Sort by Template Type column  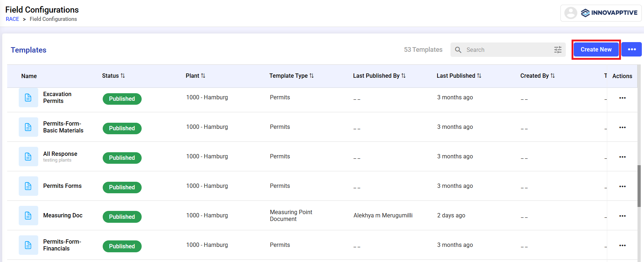click(x=311, y=76)
